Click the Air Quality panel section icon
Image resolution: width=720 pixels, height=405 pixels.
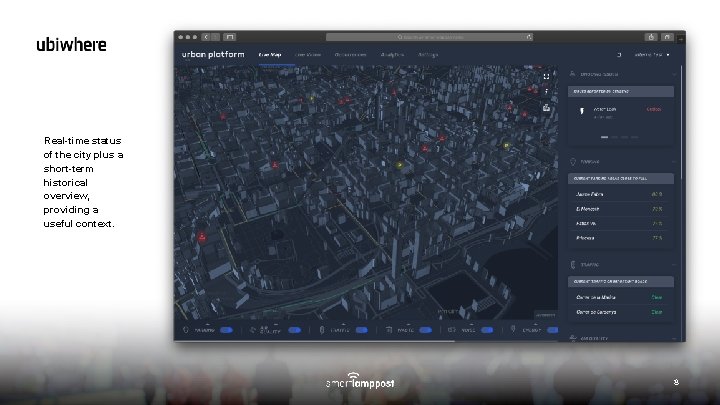pyautogui.click(x=573, y=338)
